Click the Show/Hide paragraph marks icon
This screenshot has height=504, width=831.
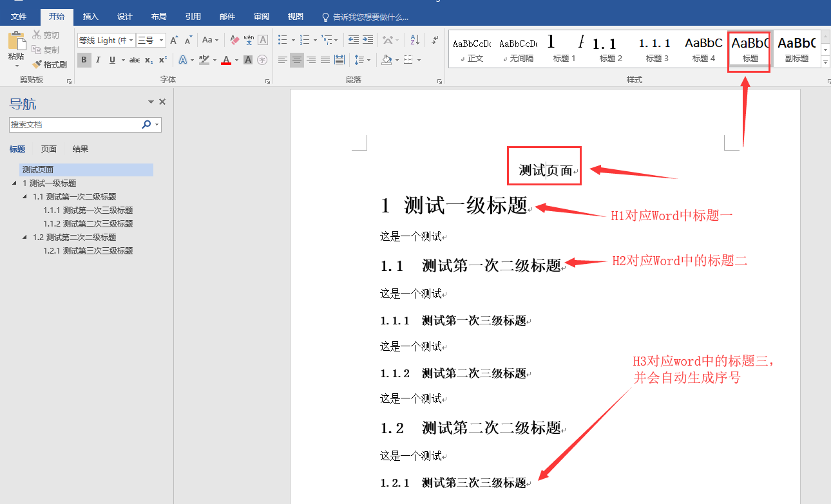click(x=434, y=40)
